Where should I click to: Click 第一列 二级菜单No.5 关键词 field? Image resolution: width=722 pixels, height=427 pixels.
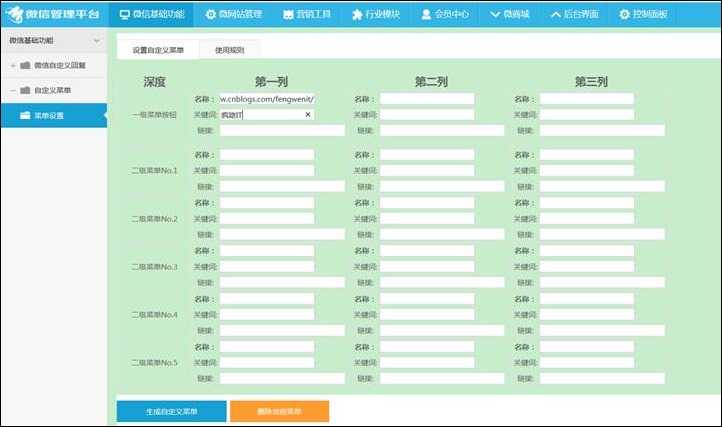tap(267, 363)
